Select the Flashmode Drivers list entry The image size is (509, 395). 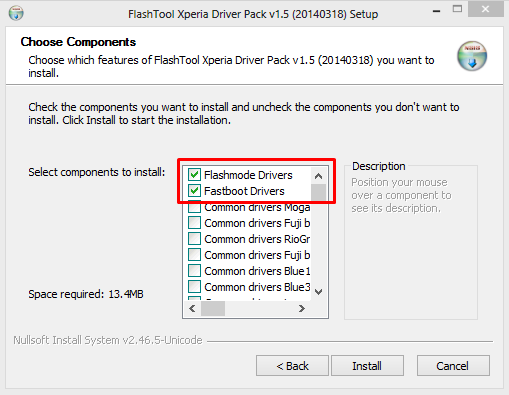[248, 175]
